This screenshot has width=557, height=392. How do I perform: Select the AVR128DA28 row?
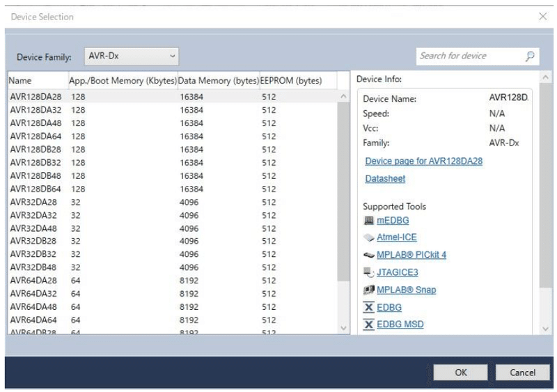coord(173,97)
